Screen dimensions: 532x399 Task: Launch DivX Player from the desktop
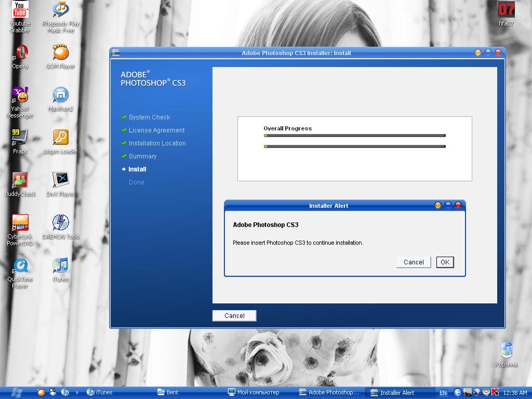click(60, 184)
